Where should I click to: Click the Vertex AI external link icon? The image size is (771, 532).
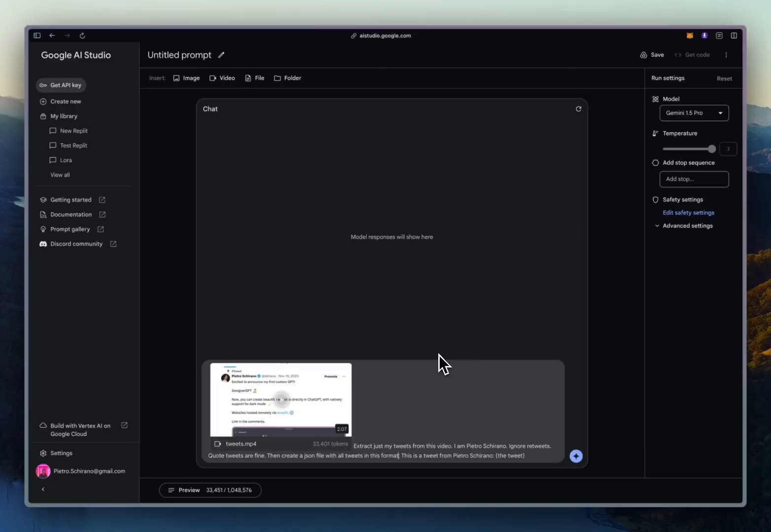point(124,426)
